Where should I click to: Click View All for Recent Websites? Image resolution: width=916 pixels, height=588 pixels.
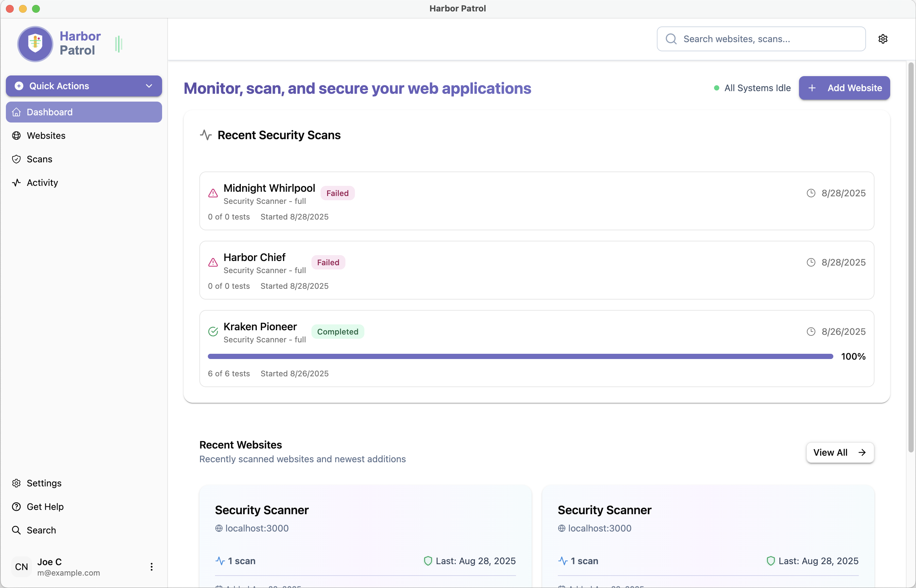point(840,452)
